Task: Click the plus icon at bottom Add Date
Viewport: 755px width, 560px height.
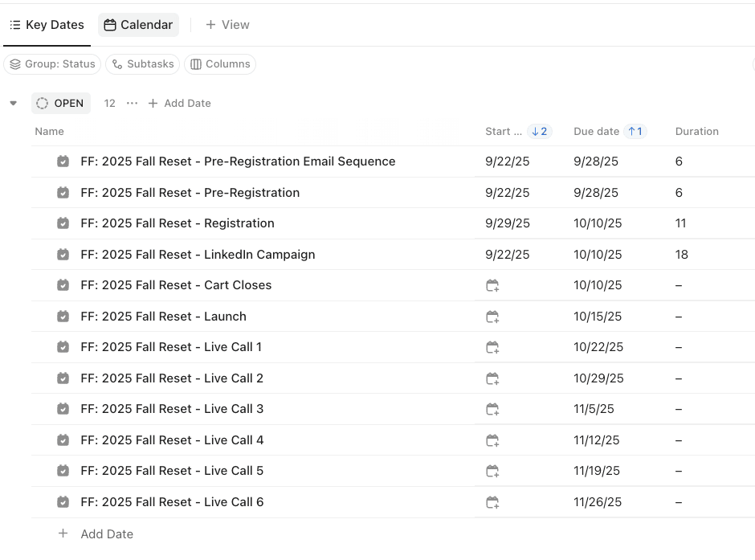Action: click(63, 533)
